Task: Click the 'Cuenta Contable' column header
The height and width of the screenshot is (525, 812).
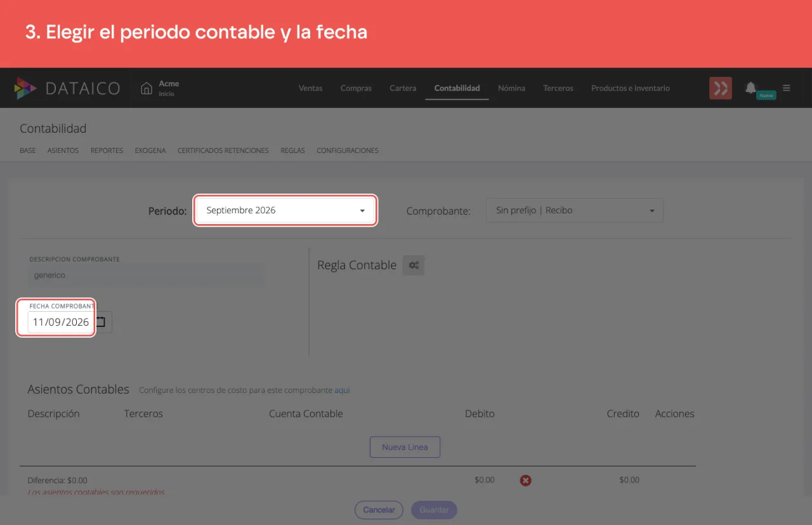Action: pyautogui.click(x=306, y=414)
